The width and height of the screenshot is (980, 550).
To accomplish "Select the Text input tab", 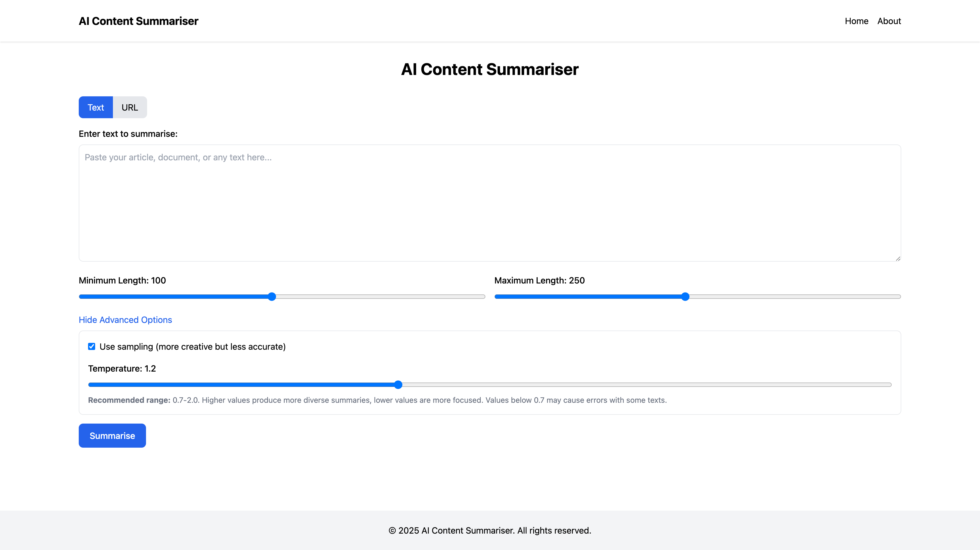I will point(95,107).
